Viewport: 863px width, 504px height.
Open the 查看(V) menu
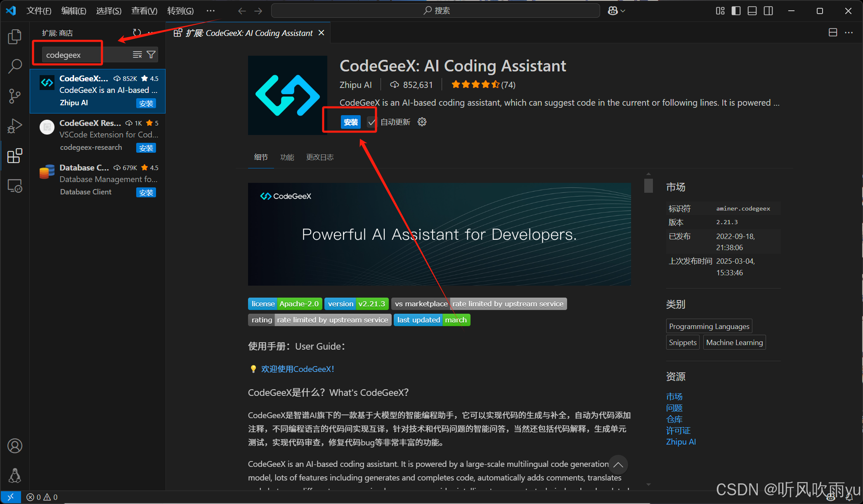click(144, 11)
